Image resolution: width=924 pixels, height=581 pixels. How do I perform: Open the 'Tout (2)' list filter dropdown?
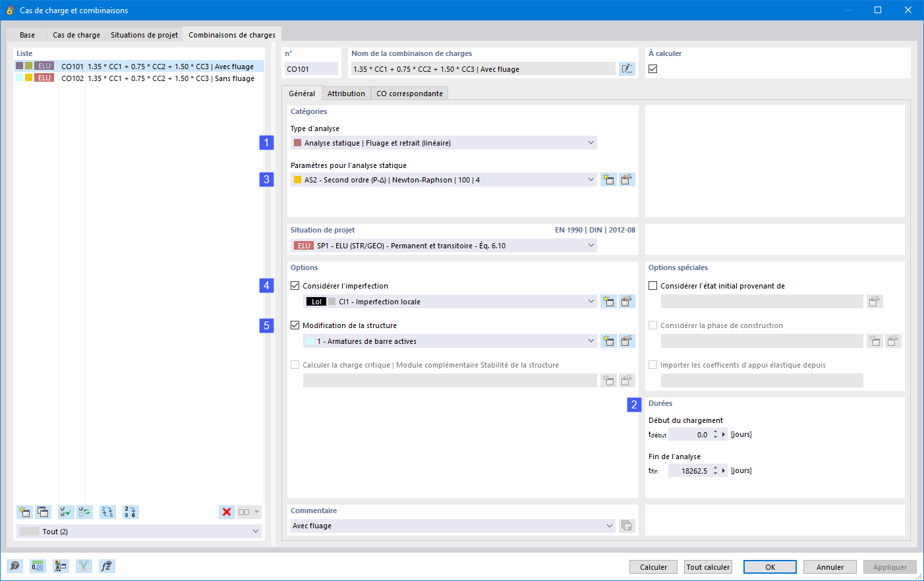[x=138, y=532]
